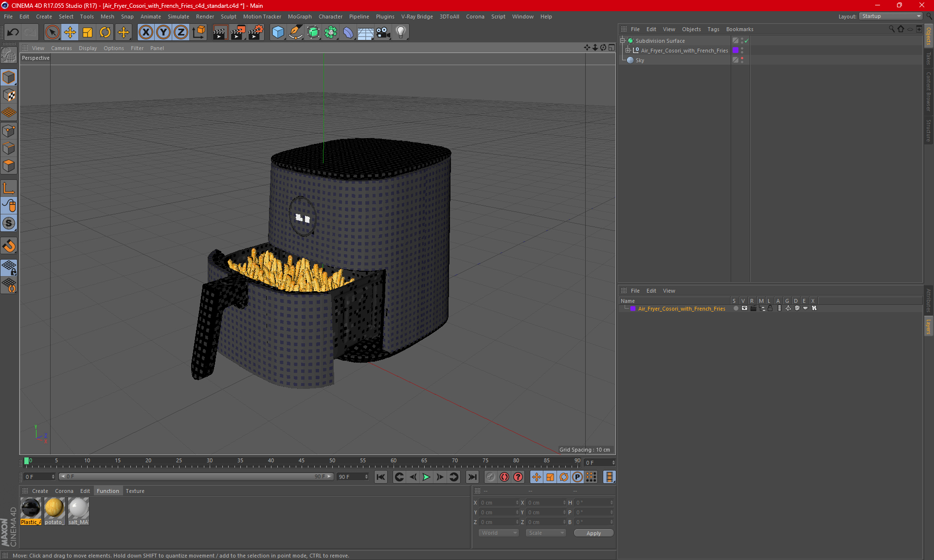Switch to Function tab in material manager

(x=108, y=491)
